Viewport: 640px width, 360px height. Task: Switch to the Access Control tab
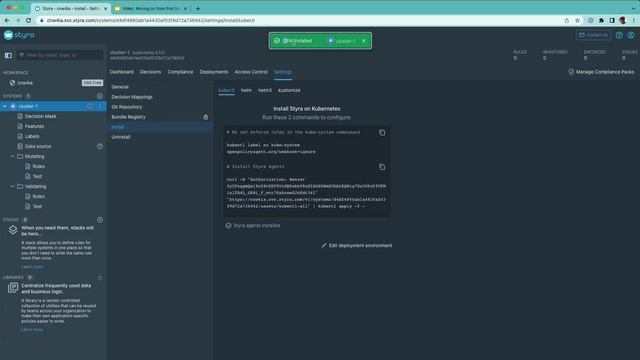[251, 72]
